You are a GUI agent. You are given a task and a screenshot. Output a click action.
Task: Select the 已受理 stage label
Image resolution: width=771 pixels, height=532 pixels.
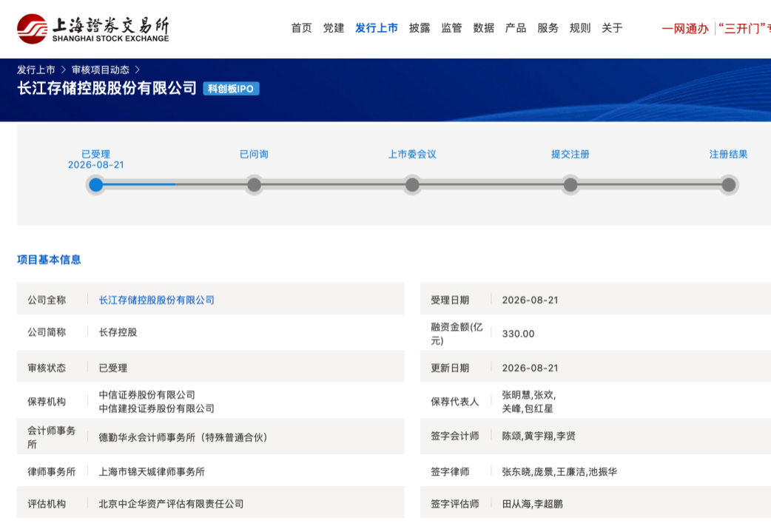pyautogui.click(x=96, y=154)
